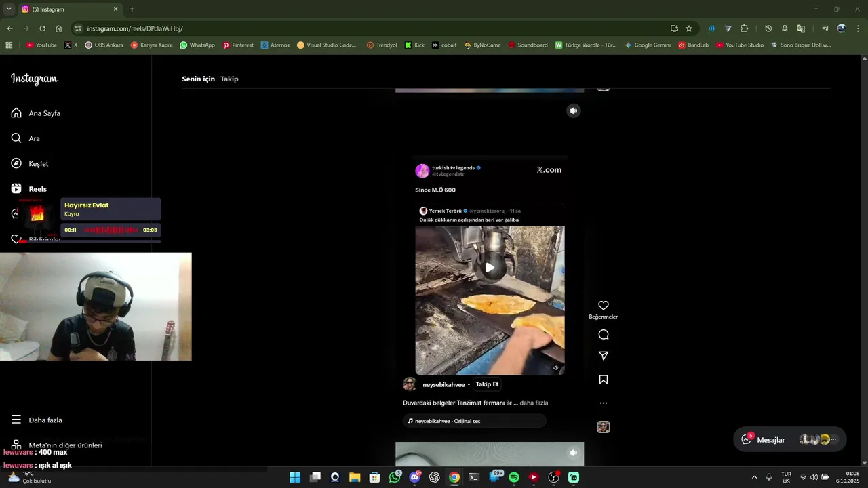Screen dimensions: 868x488
Task: Open Google Gemini bookmark
Action: (648, 45)
